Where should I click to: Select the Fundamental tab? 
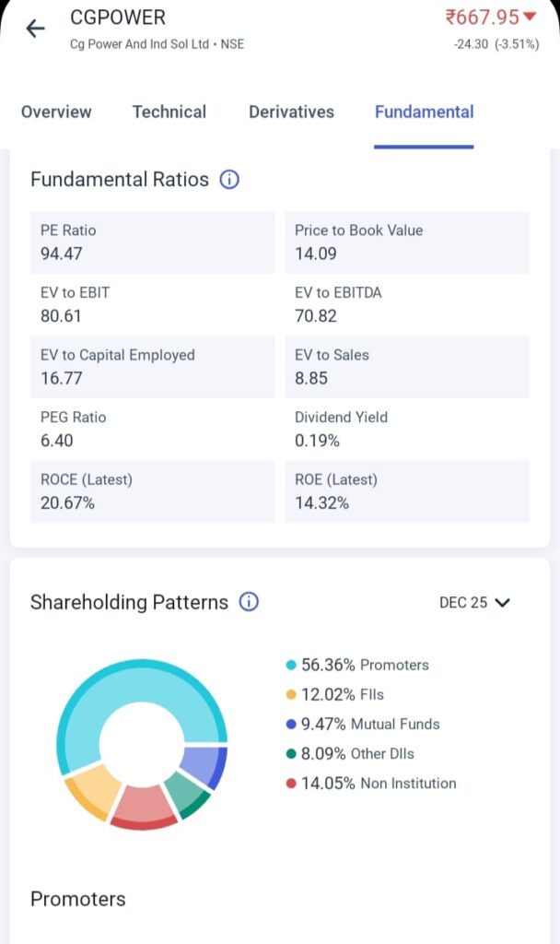(424, 112)
